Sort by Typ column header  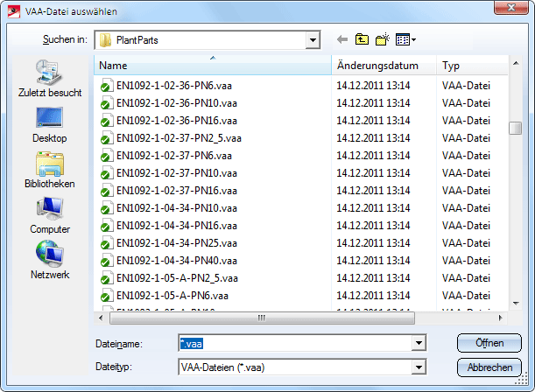tap(473, 65)
